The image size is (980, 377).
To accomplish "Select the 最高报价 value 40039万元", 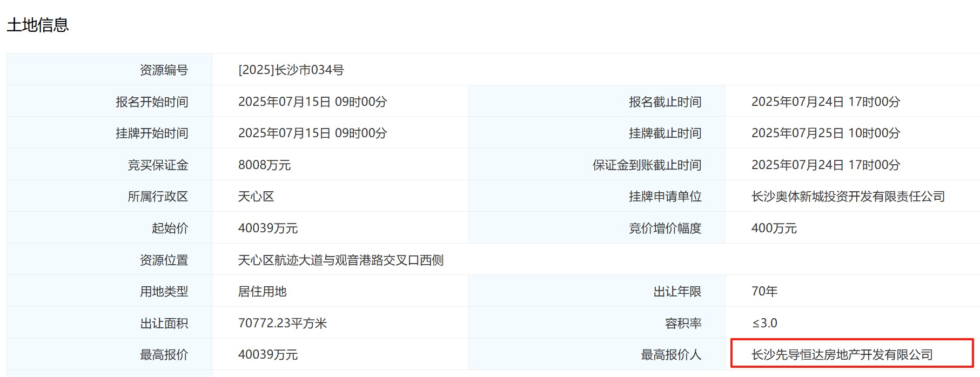I will tap(268, 354).
